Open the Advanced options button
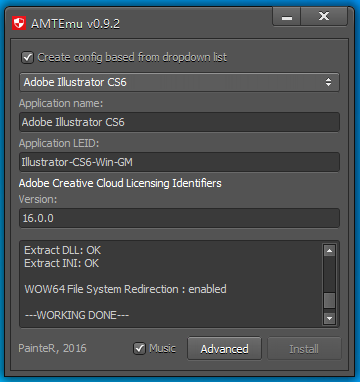 coord(224,349)
